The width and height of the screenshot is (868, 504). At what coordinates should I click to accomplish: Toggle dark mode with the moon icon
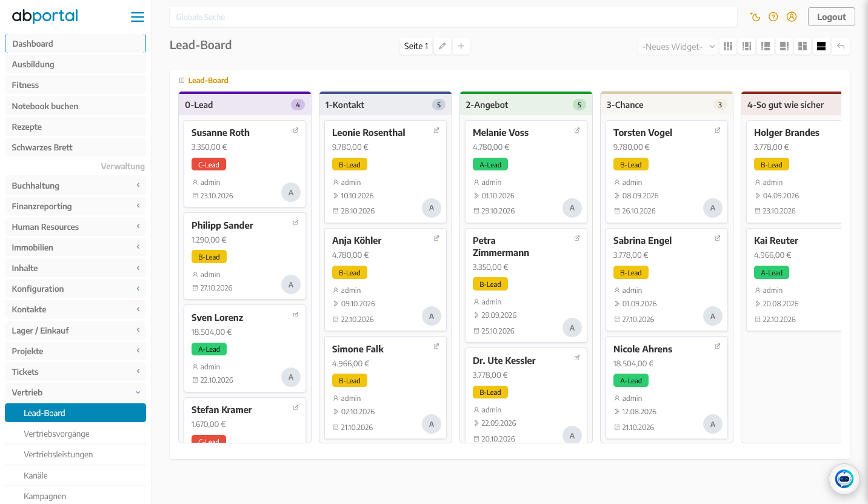coord(755,17)
